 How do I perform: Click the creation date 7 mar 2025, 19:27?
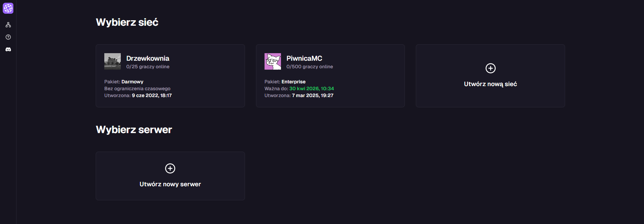tap(313, 95)
